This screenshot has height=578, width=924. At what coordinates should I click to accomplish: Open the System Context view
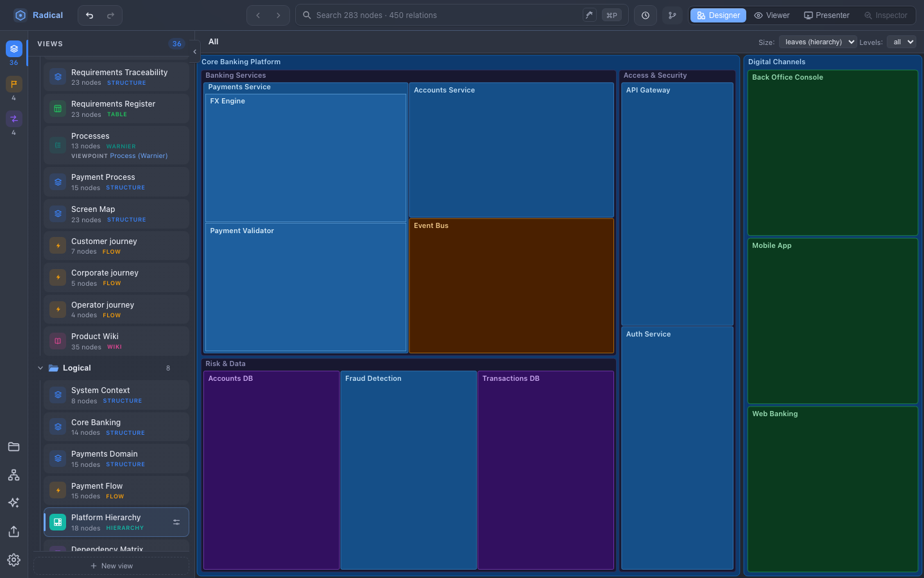[116, 395]
